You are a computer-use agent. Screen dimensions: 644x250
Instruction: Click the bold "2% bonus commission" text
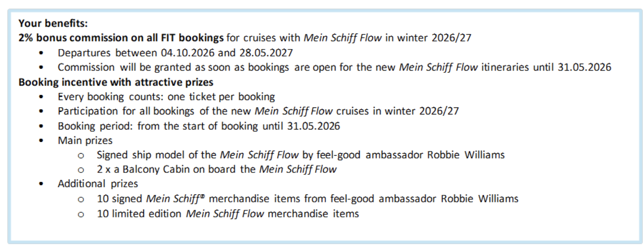[x=74, y=38]
